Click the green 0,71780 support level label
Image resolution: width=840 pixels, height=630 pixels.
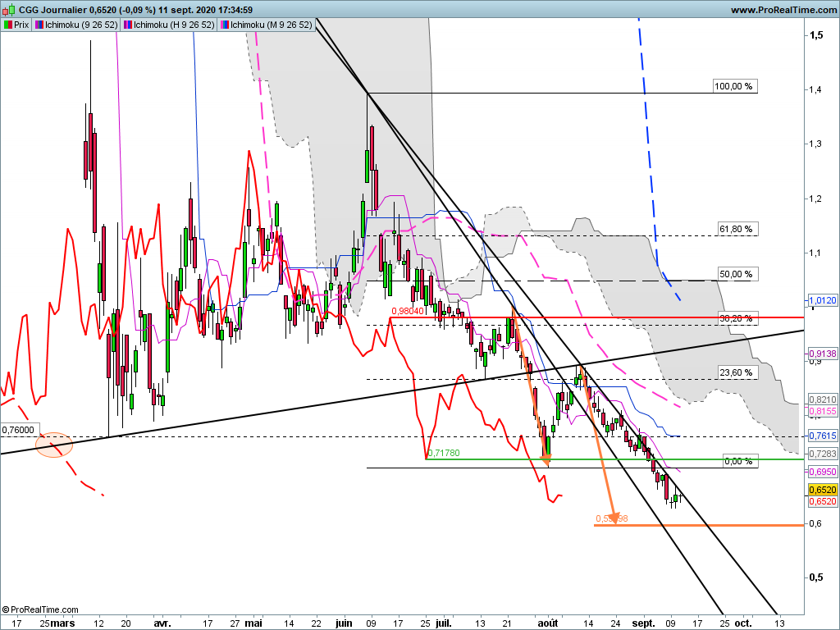[448, 452]
